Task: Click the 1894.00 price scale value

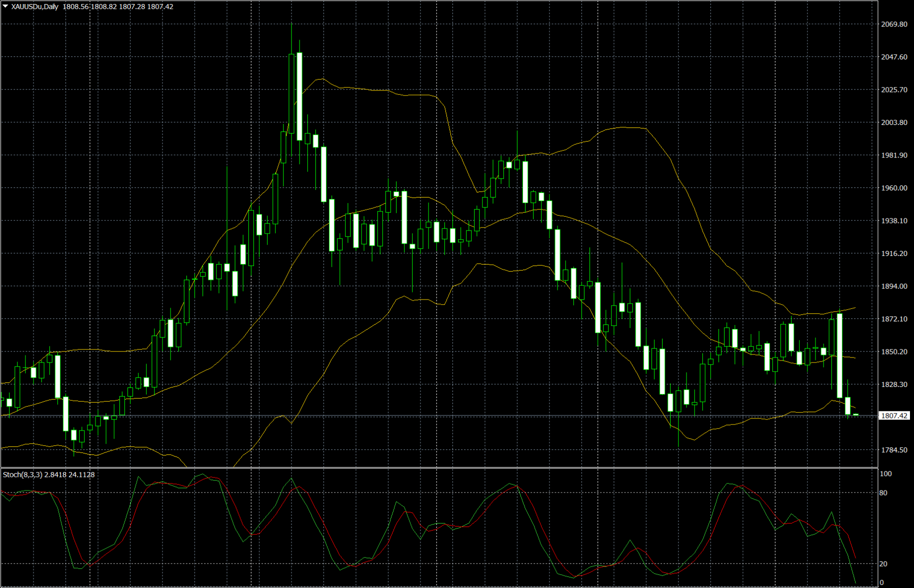Action: tap(894, 286)
